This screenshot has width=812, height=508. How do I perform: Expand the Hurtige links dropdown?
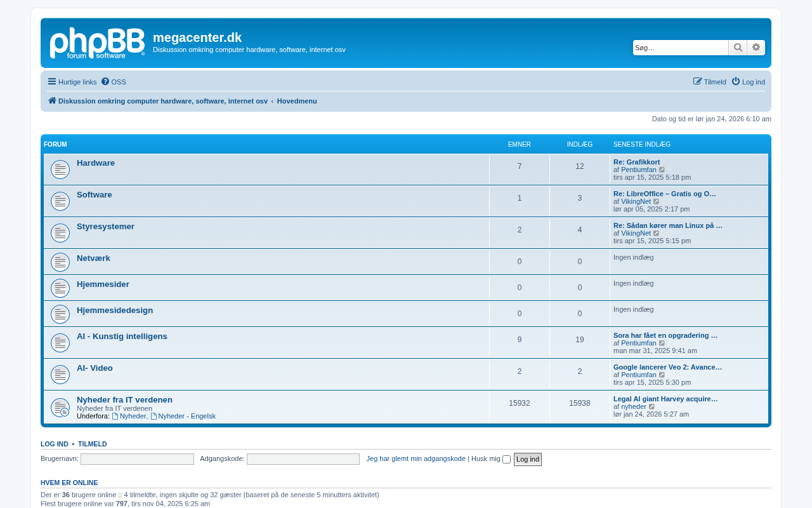72,82
